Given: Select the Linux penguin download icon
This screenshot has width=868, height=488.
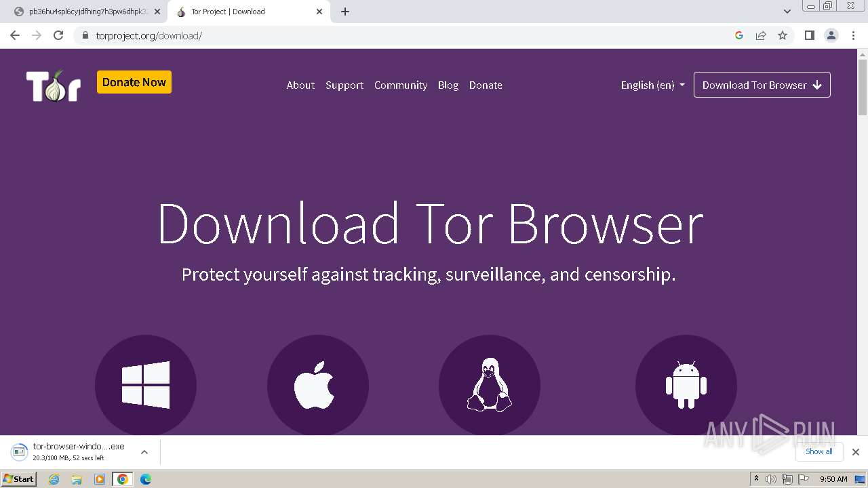Looking at the screenshot, I should (x=490, y=385).
